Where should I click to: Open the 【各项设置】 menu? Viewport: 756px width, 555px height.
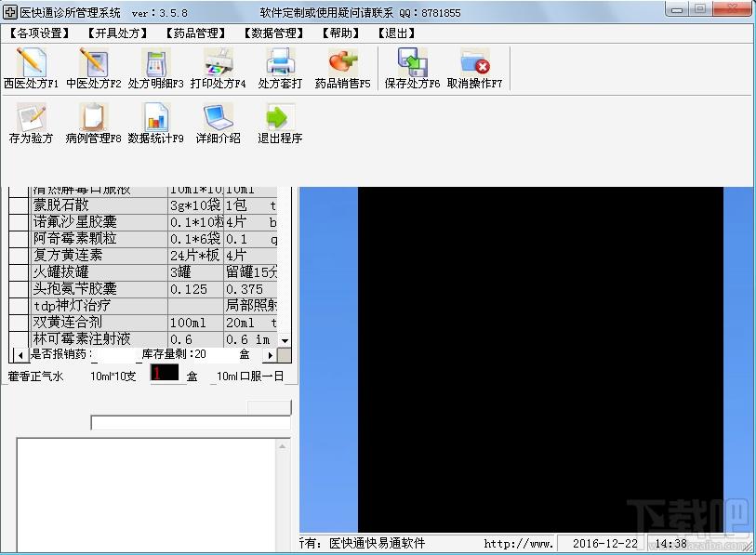(x=40, y=33)
